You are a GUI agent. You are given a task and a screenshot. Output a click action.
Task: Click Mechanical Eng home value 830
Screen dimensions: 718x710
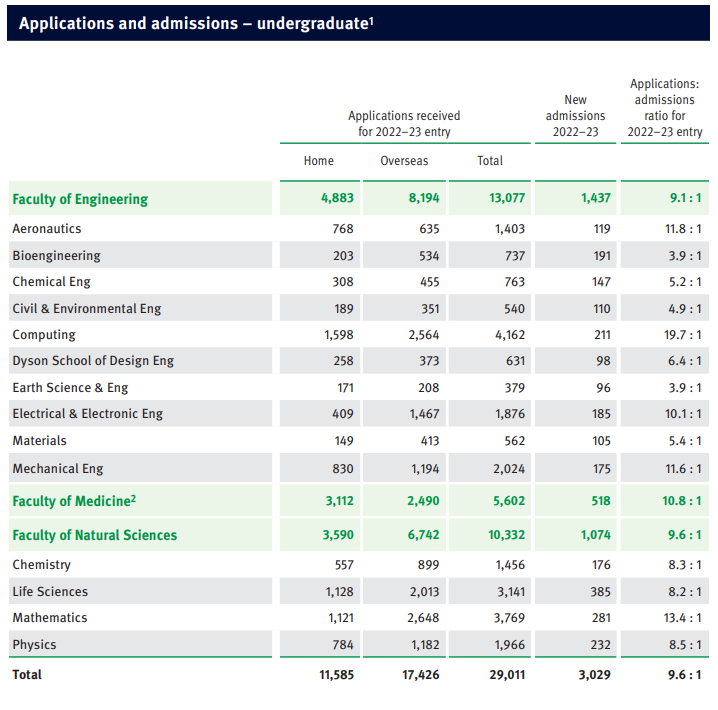coord(343,469)
